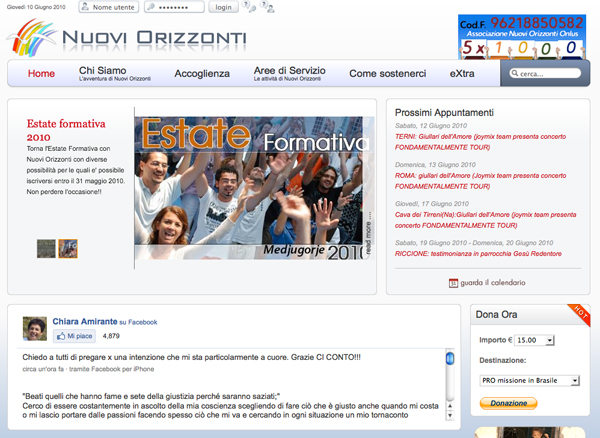Click the Nome utente input field
Screen dimensions: 600x438
108,7
